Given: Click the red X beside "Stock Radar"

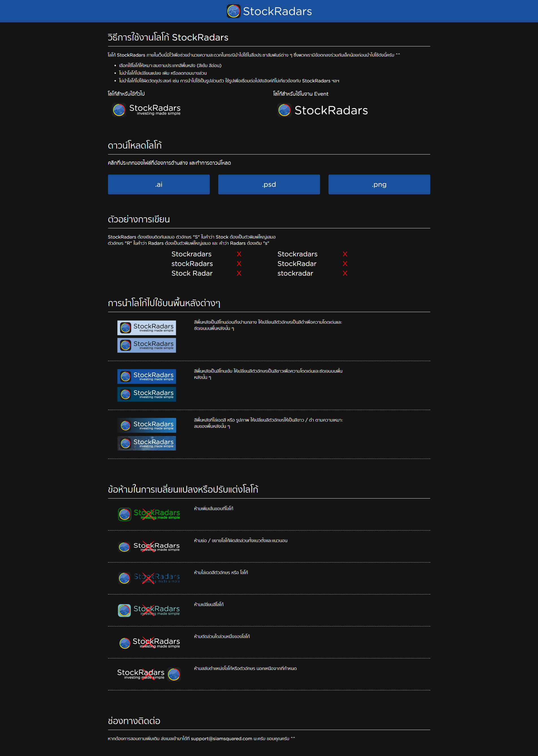Looking at the screenshot, I should point(239,273).
